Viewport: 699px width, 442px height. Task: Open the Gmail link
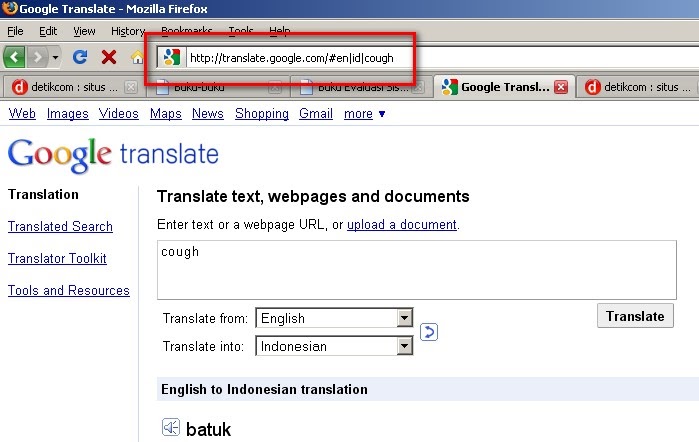point(316,114)
